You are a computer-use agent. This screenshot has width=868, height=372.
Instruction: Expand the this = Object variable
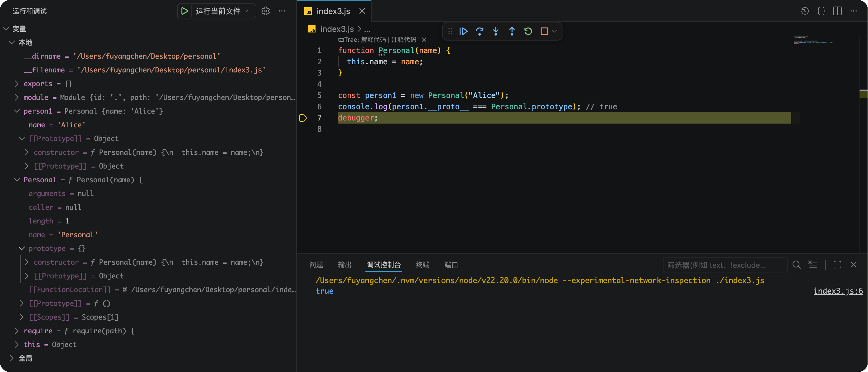point(17,345)
